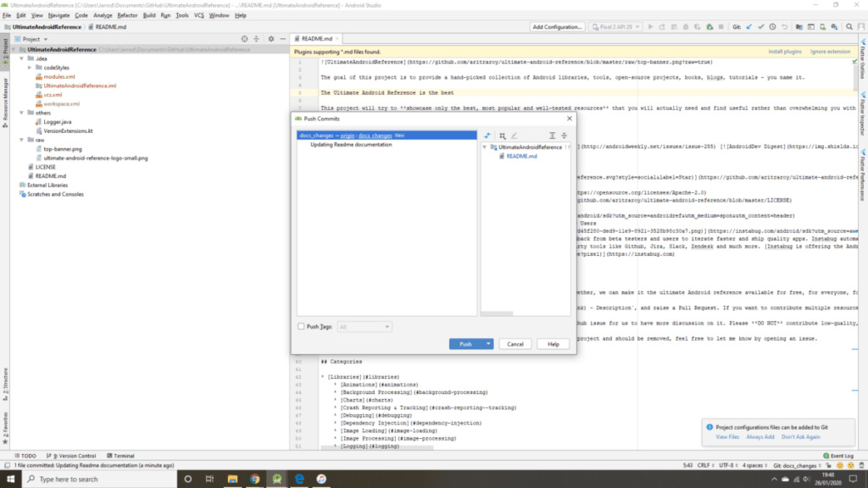Click the Git Commit checkmark icon

pos(761,27)
